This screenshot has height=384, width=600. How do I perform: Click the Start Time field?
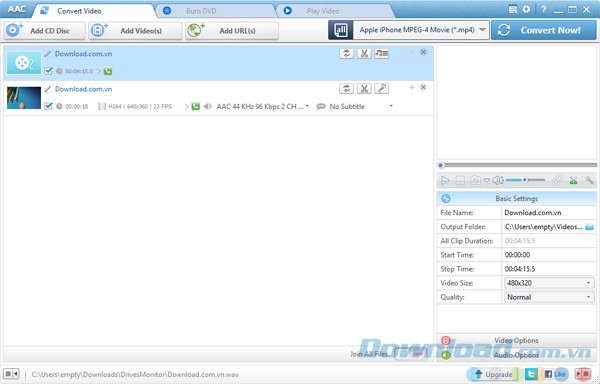[x=549, y=255]
